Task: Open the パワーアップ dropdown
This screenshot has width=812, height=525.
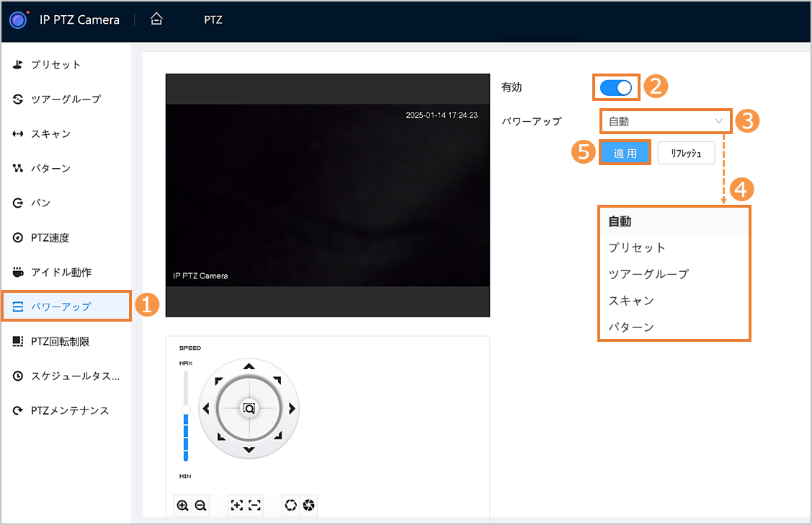Action: (664, 121)
